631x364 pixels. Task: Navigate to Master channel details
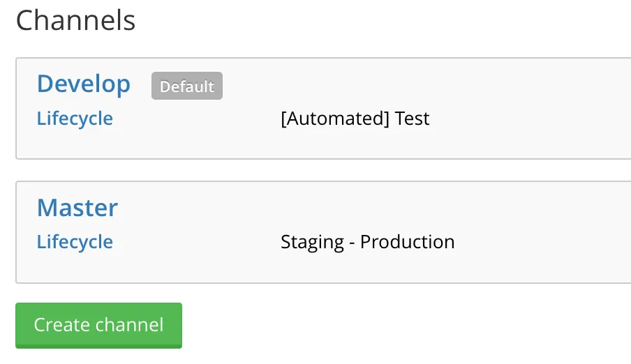coord(77,208)
